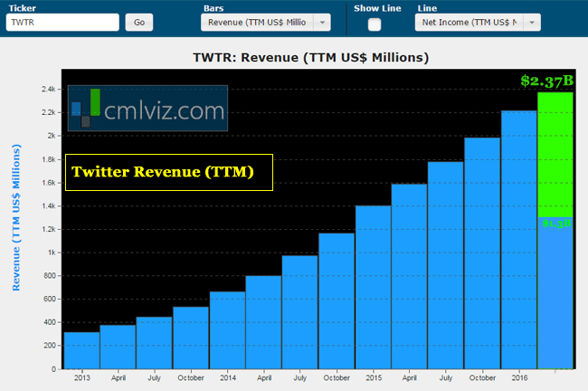Click the 2014 x-axis label
This screenshot has height=391, width=588.
pyautogui.click(x=228, y=377)
